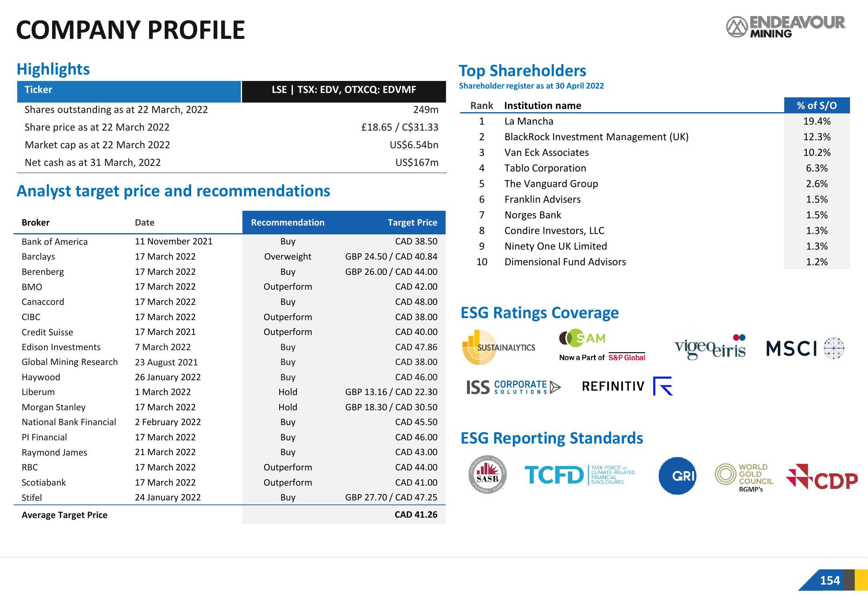Click the TCFD logo
The width and height of the screenshot is (868, 601).
[x=580, y=475]
